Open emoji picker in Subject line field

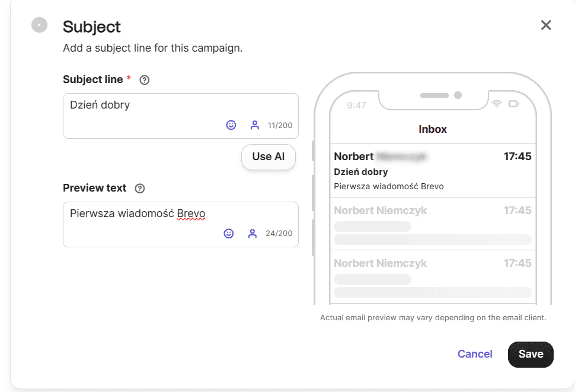point(231,125)
